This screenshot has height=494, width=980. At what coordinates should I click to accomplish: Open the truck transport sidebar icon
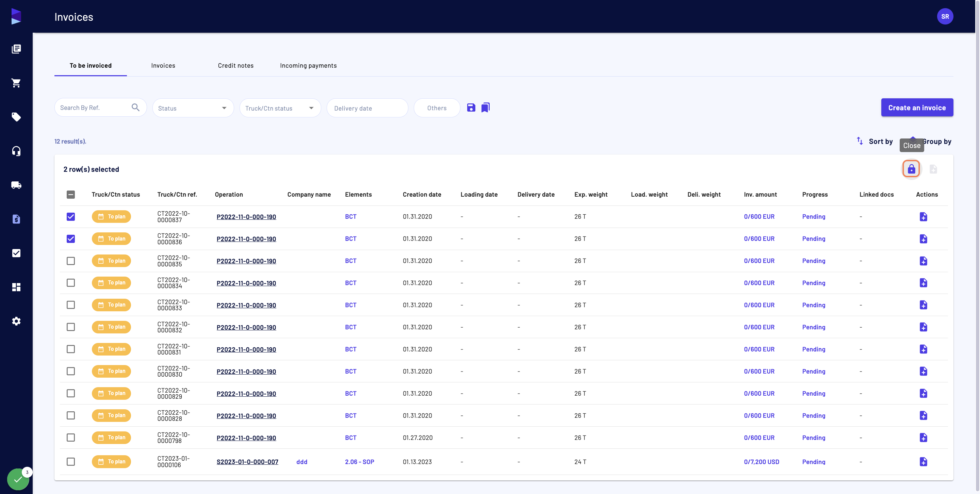(16, 185)
